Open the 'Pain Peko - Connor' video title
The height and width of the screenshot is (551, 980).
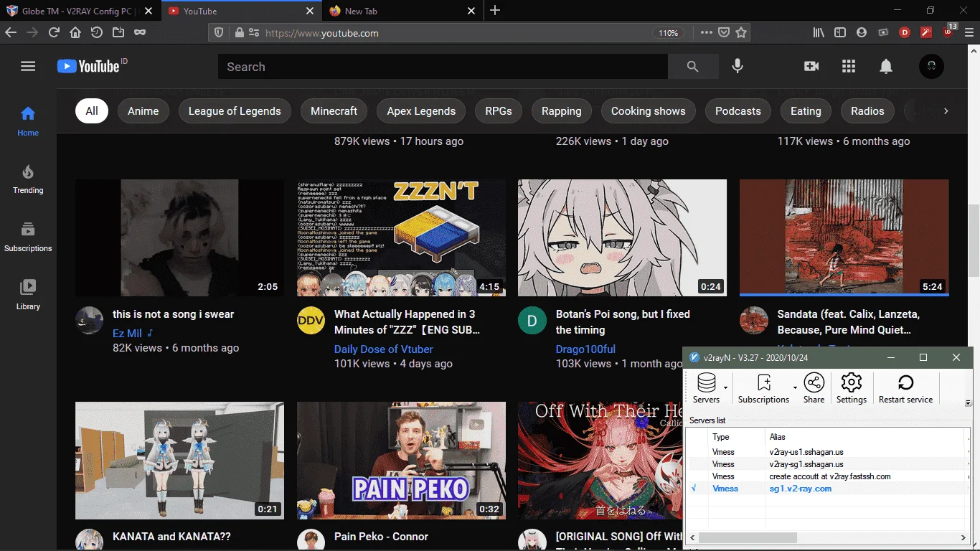[x=381, y=537]
